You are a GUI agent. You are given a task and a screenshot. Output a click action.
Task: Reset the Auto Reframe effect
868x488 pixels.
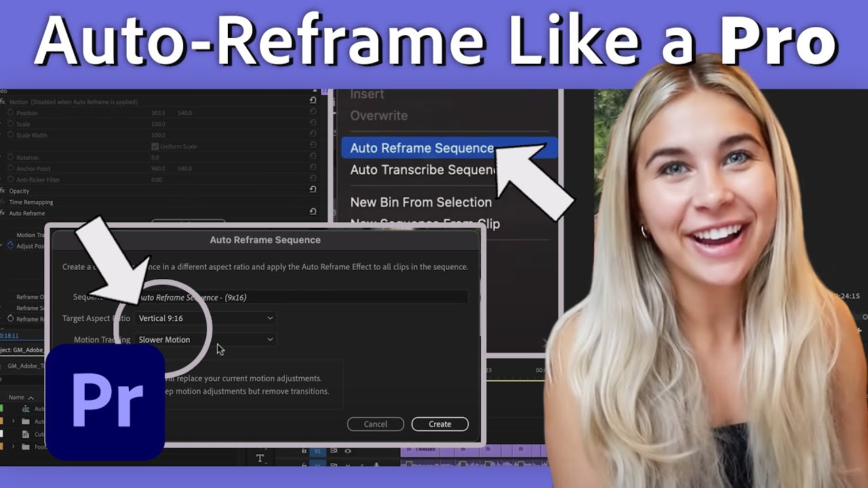pyautogui.click(x=313, y=211)
